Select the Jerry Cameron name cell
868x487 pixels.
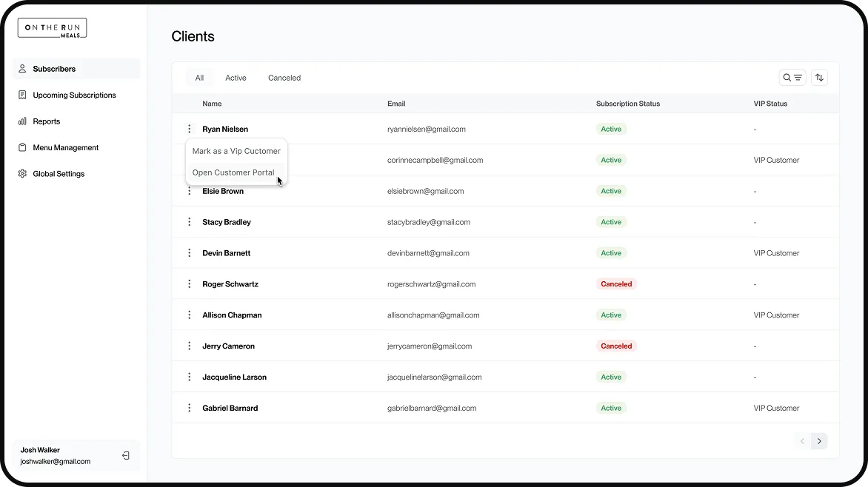coord(229,346)
